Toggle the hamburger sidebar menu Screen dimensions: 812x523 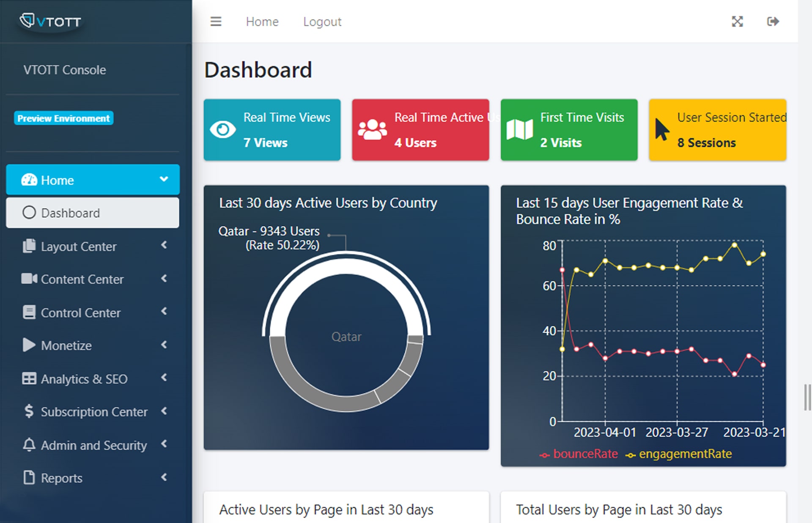(x=216, y=21)
